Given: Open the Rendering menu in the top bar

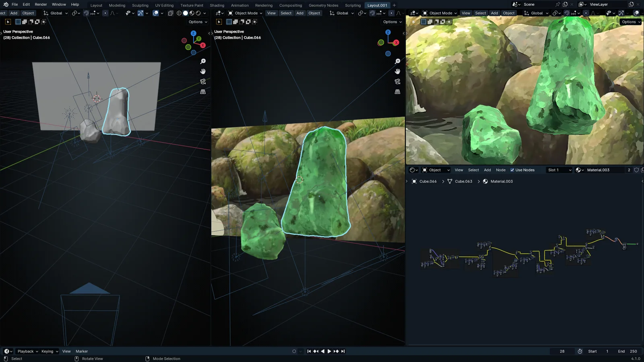Looking at the screenshot, I should click(x=264, y=5).
